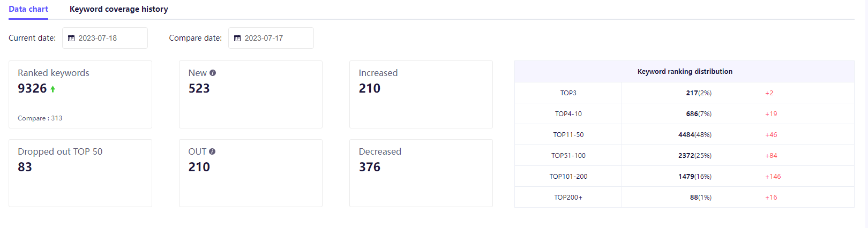The width and height of the screenshot is (868, 228).
Task: Click the green up arrow beside 9326
Action: tap(53, 89)
